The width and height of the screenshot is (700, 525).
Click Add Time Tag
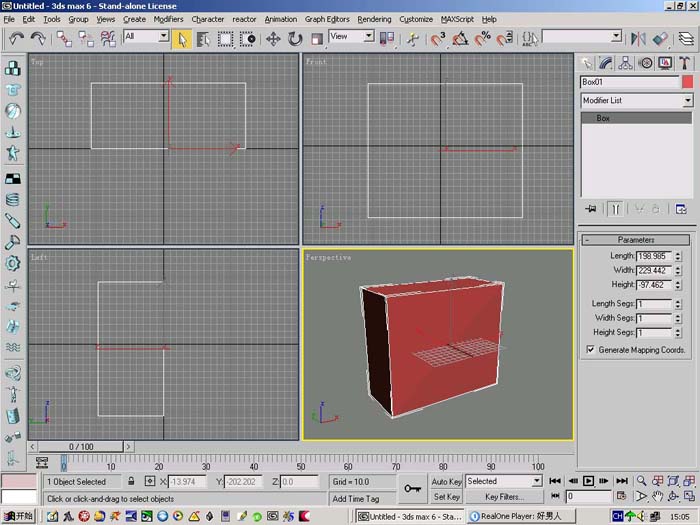[x=355, y=499]
